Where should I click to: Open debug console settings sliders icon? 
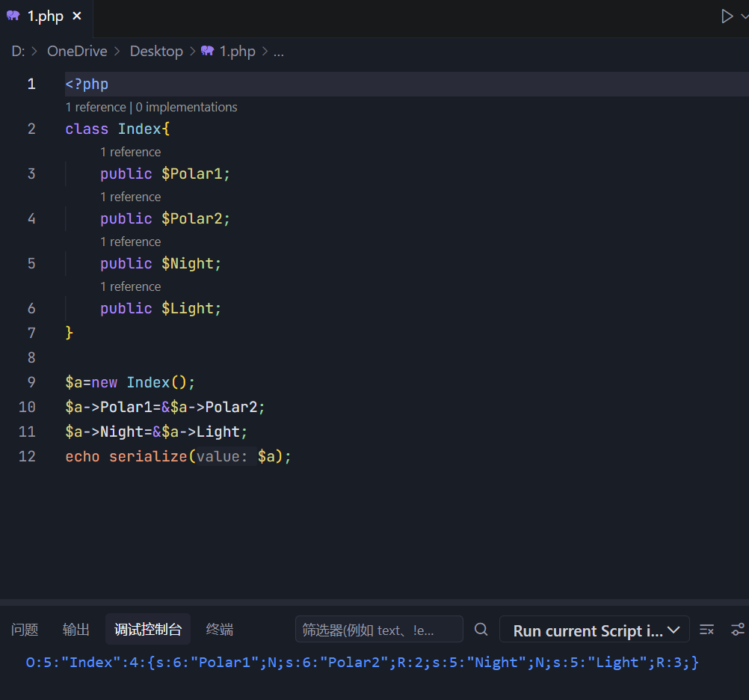pyautogui.click(x=738, y=630)
